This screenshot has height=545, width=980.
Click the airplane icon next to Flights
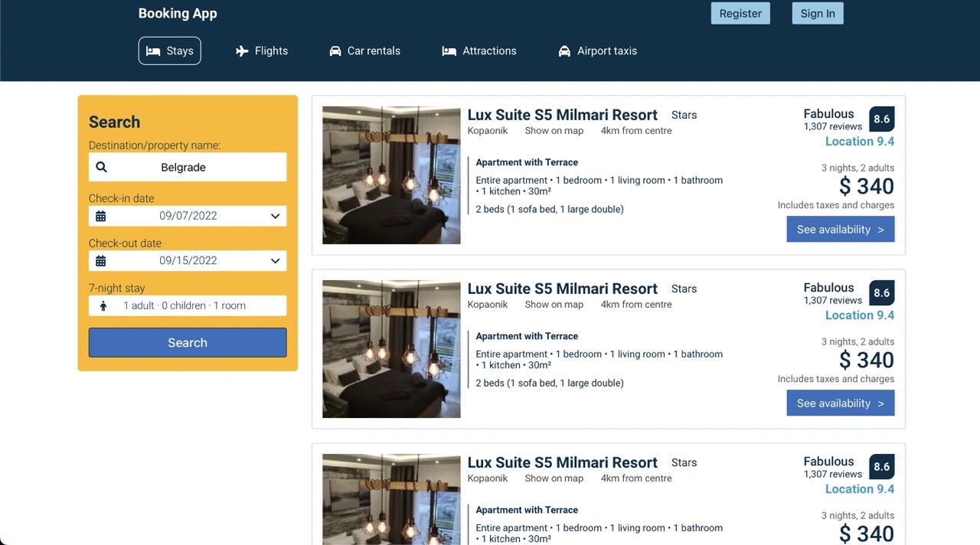click(242, 51)
